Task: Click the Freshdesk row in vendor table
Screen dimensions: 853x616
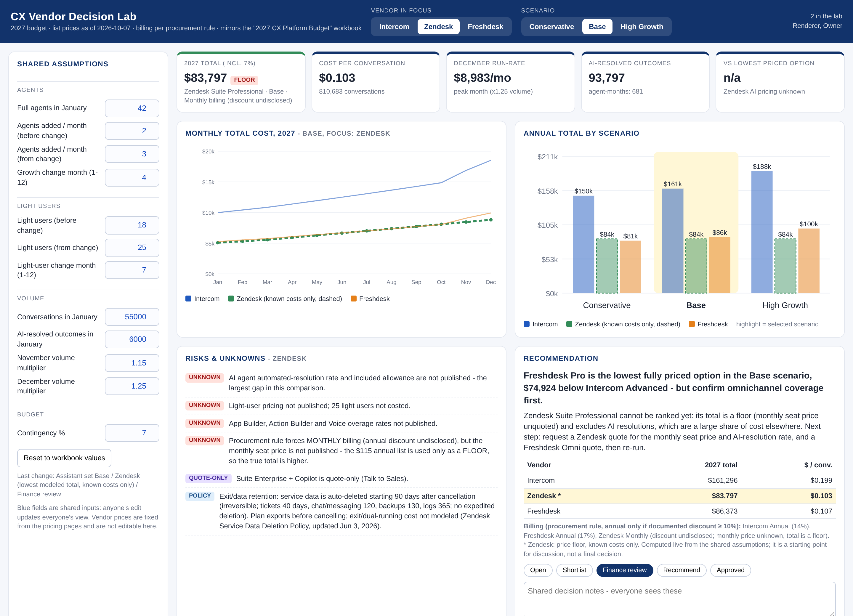Action: (x=679, y=511)
